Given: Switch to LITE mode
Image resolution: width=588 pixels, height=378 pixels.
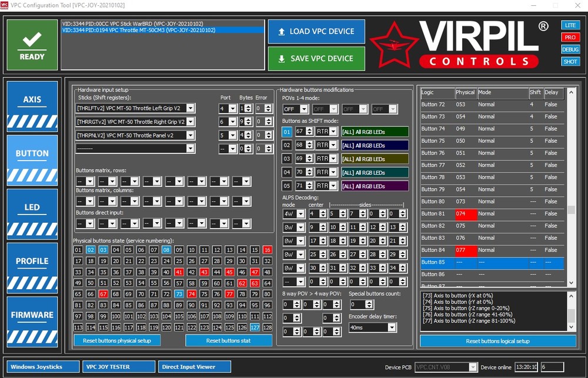Looking at the screenshot, I should [x=570, y=25].
